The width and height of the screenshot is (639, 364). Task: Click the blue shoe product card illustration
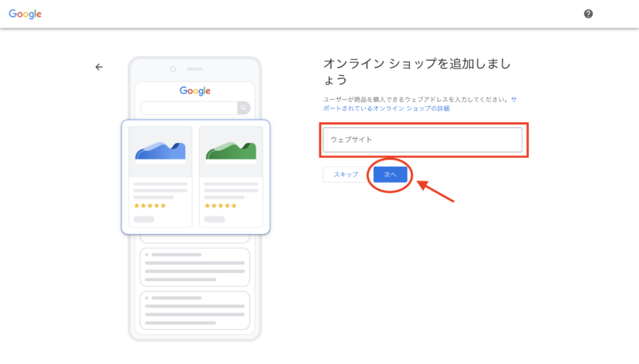click(x=161, y=176)
